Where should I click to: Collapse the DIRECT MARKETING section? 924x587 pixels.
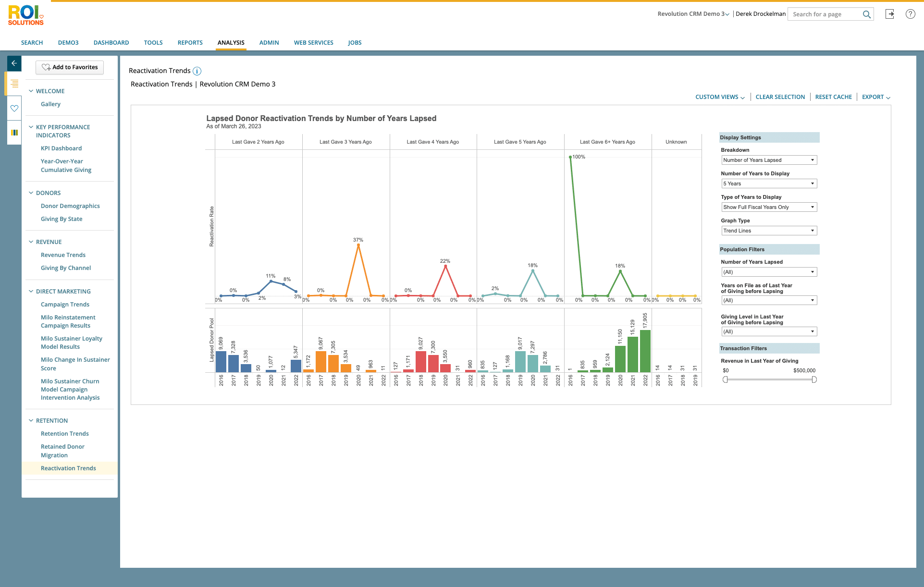pyautogui.click(x=31, y=292)
